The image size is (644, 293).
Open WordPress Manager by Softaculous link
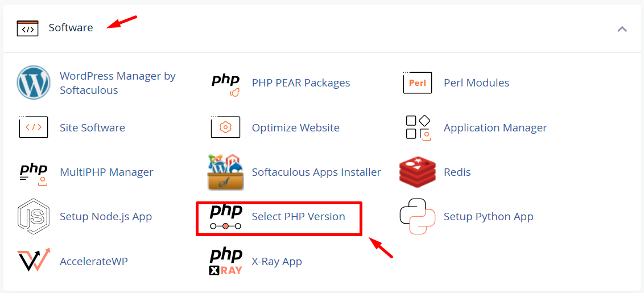tap(117, 83)
